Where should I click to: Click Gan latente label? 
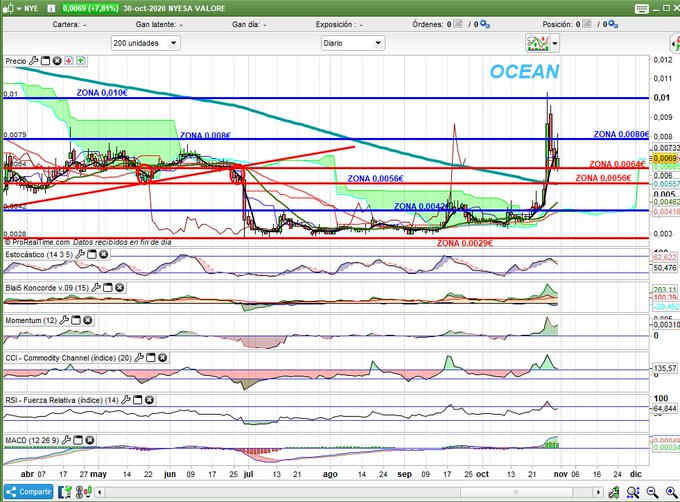click(156, 25)
